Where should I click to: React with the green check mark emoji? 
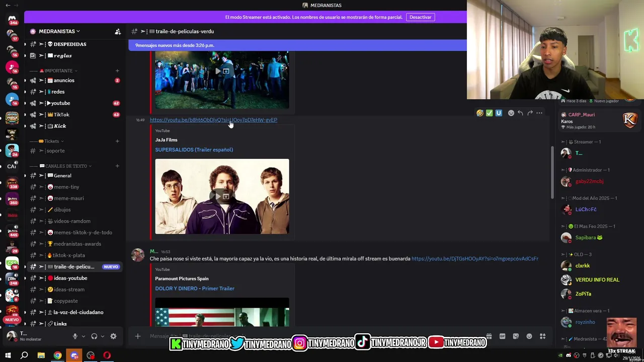pyautogui.click(x=489, y=113)
